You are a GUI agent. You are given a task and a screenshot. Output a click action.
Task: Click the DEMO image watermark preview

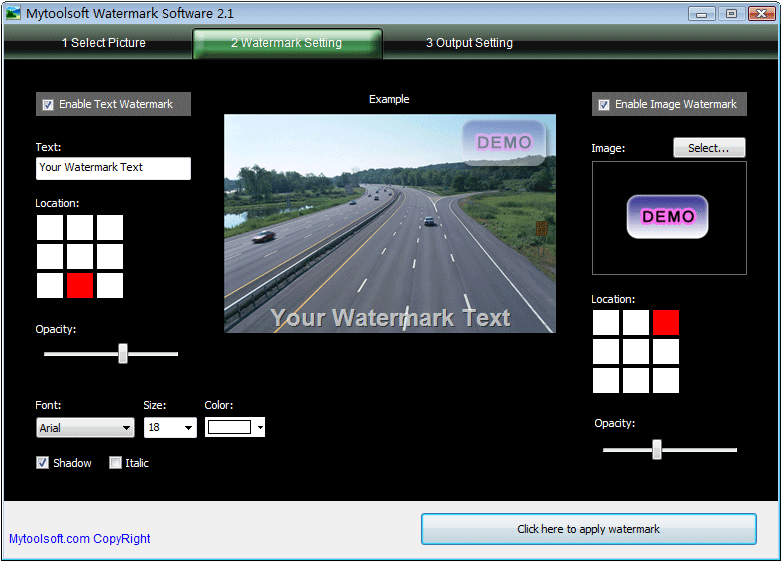[668, 217]
